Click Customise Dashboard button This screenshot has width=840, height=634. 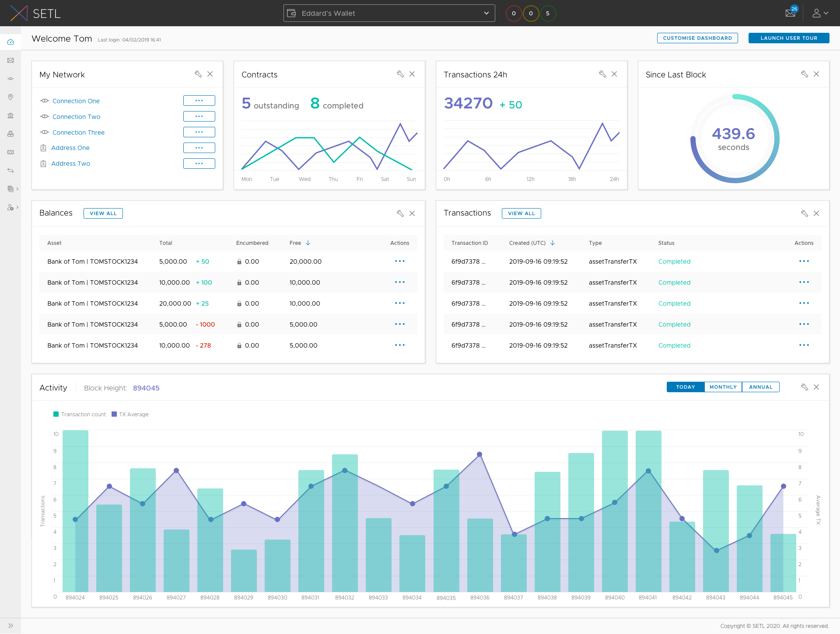tap(697, 38)
